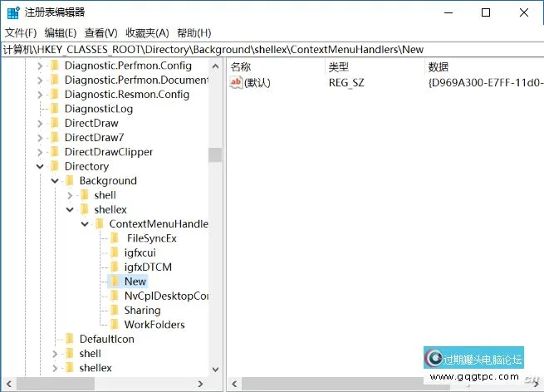Click the FileSyncEx folder icon
Viewport: 544px width, 392px height.
(115, 238)
